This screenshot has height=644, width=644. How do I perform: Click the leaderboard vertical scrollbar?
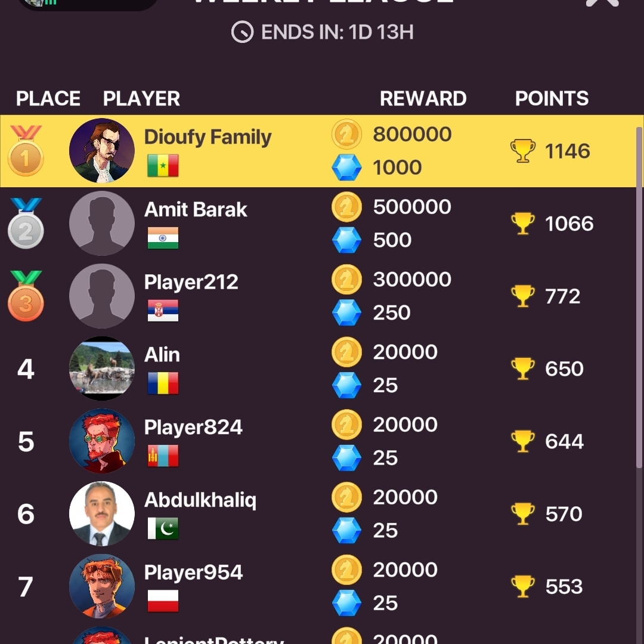click(639, 298)
